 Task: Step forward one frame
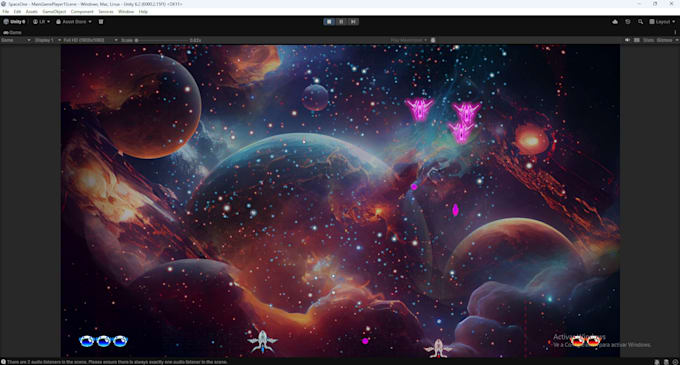(x=353, y=22)
